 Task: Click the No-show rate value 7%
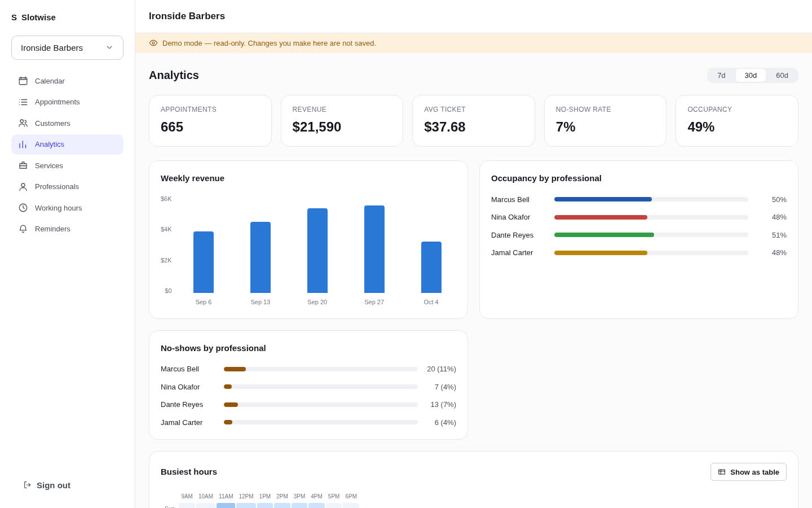(x=566, y=127)
